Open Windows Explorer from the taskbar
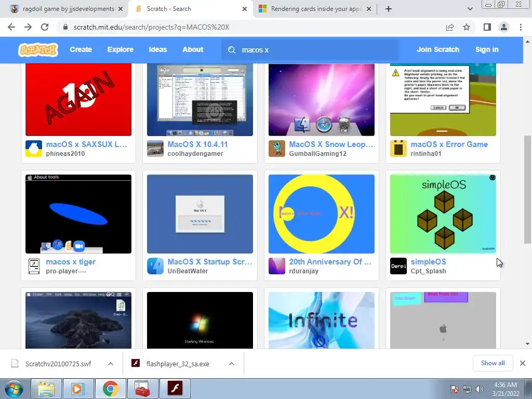 pyautogui.click(x=46, y=389)
